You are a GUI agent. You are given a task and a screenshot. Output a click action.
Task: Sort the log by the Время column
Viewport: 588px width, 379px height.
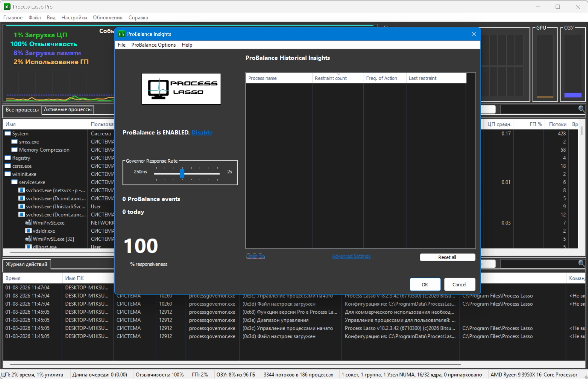click(33, 278)
